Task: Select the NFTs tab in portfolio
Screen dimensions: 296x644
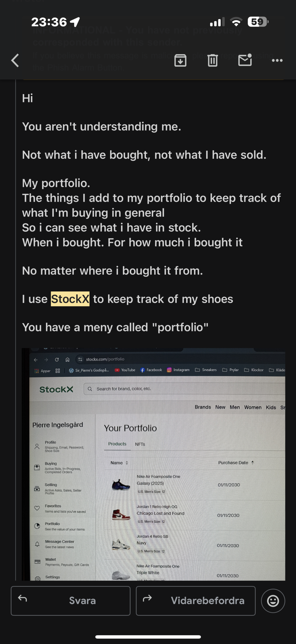Action: tap(140, 444)
